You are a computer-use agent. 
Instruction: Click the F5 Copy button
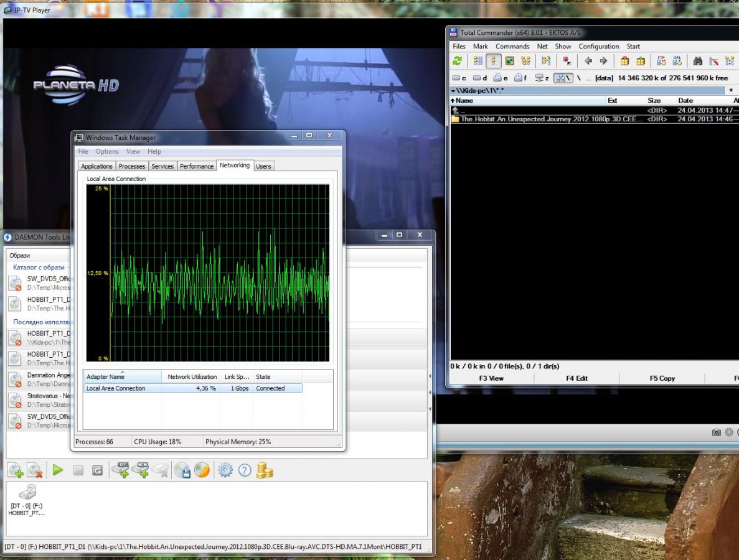662,378
